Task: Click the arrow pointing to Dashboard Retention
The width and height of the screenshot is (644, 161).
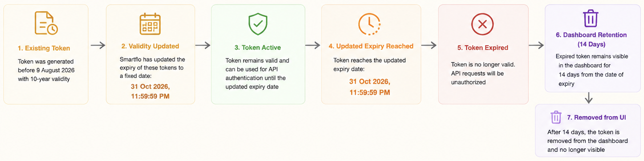Action: click(x=536, y=45)
